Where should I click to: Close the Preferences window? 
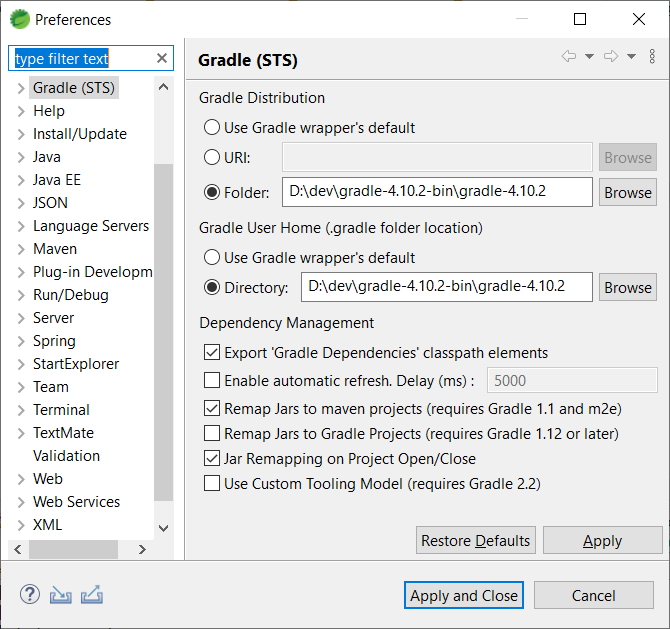(x=639, y=19)
